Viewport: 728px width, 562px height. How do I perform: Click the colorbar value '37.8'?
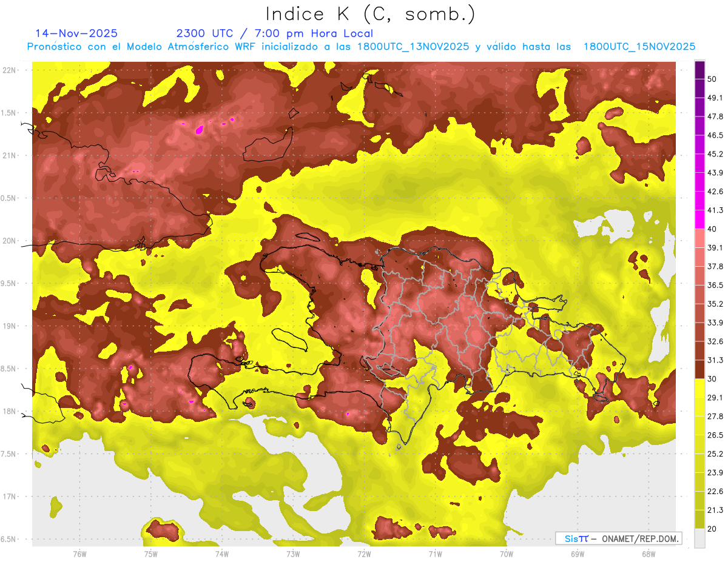pos(715,267)
